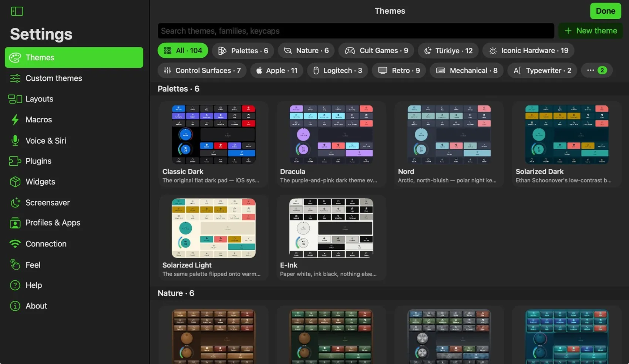Click the Profiles & Apps person icon
This screenshot has height=364, width=629.
pos(15,223)
